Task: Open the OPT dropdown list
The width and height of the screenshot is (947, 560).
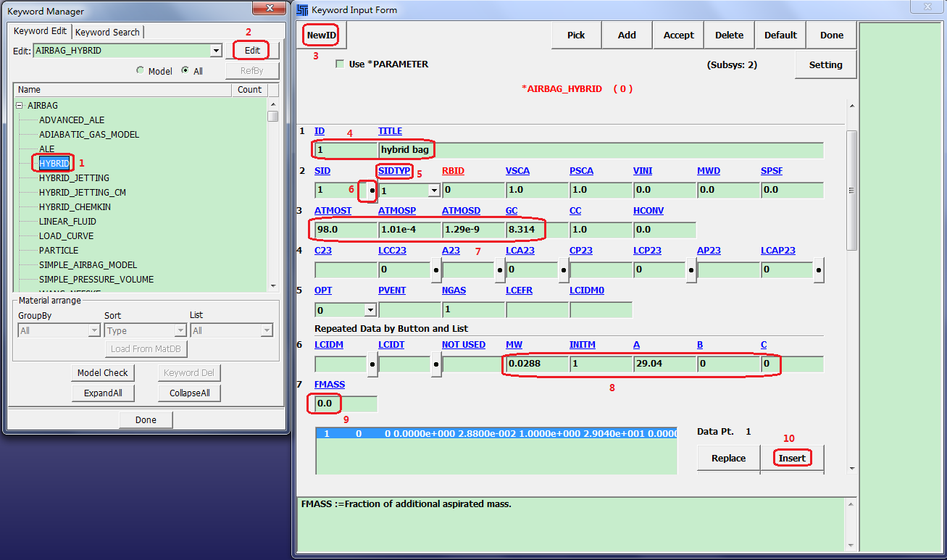Action: coord(370,310)
